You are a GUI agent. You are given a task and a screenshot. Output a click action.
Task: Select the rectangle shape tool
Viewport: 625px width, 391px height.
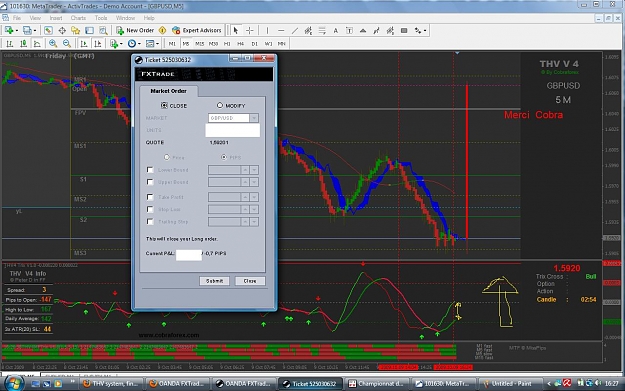tap(404, 30)
